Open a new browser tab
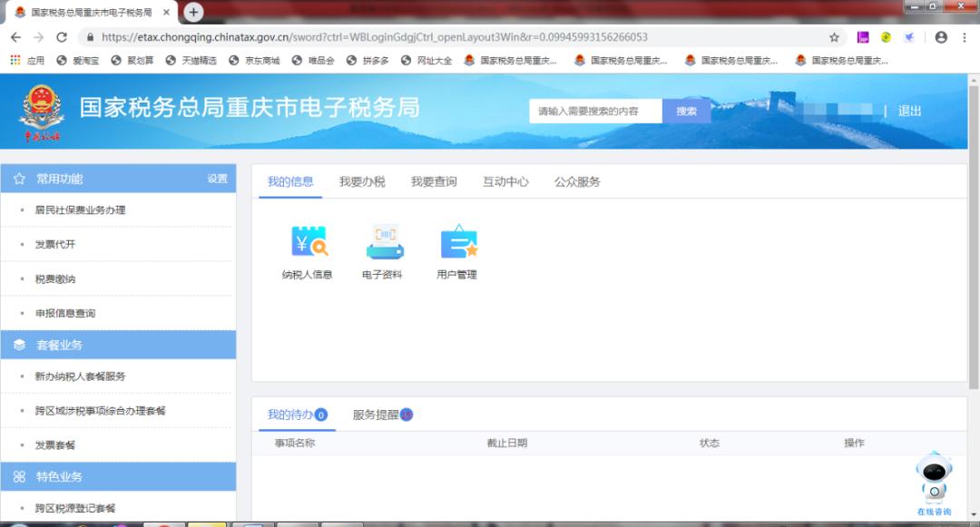Viewport: 980px width, 527px height. pyautogui.click(x=193, y=12)
